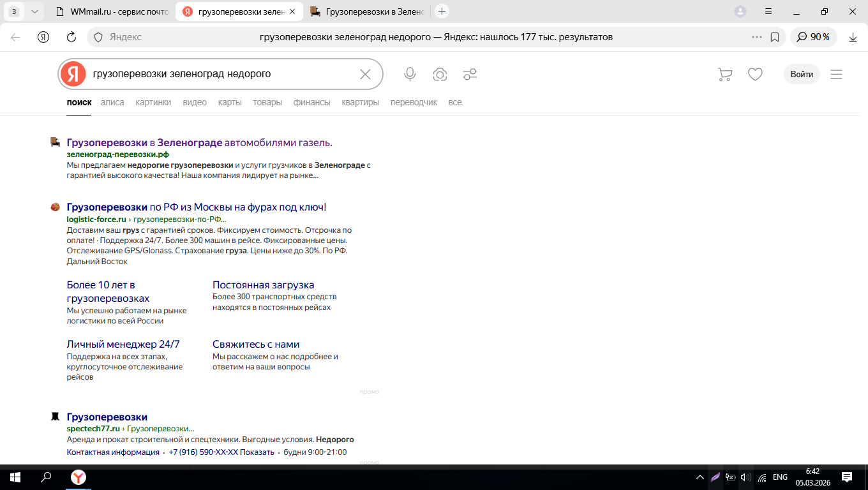The width and height of the screenshot is (868, 490).
Task: Open the address bar three-dots menu
Action: 757,37
